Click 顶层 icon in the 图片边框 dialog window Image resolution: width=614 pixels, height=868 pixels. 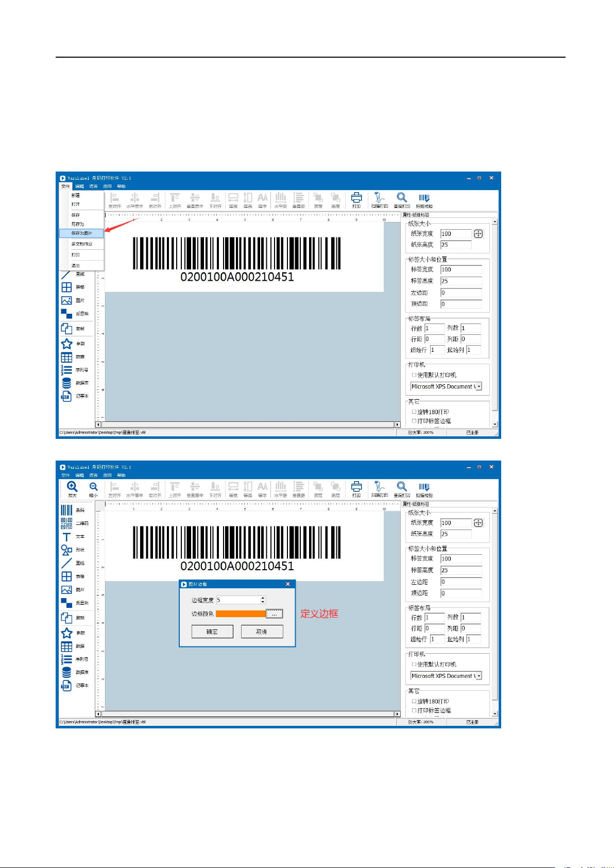click(x=318, y=487)
